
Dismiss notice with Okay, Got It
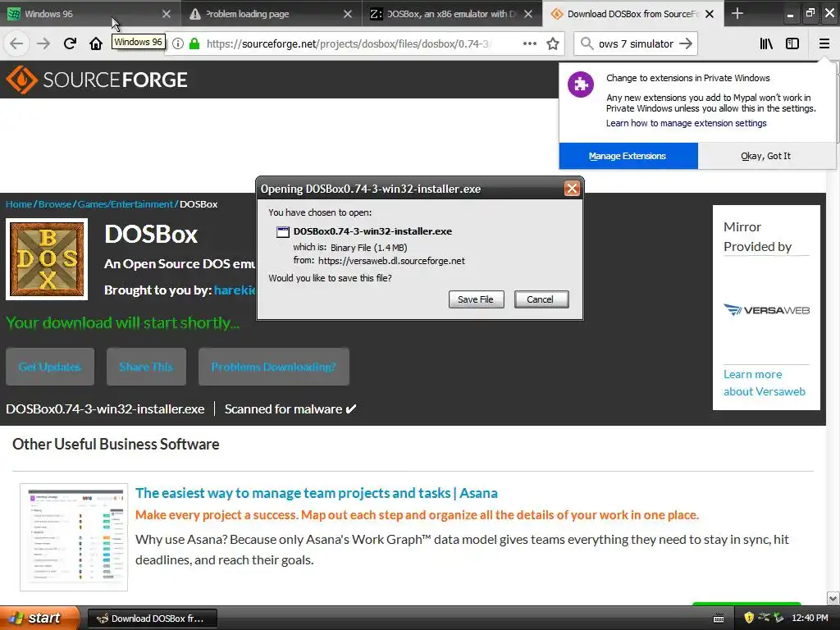click(766, 156)
